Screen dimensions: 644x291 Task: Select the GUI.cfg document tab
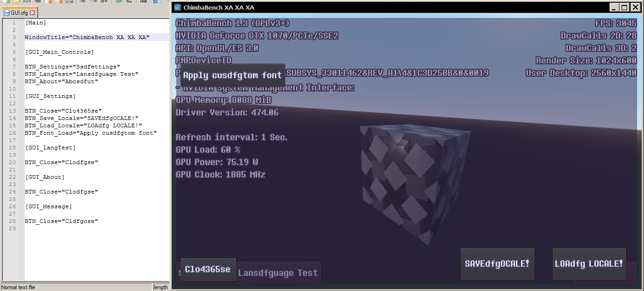click(19, 13)
